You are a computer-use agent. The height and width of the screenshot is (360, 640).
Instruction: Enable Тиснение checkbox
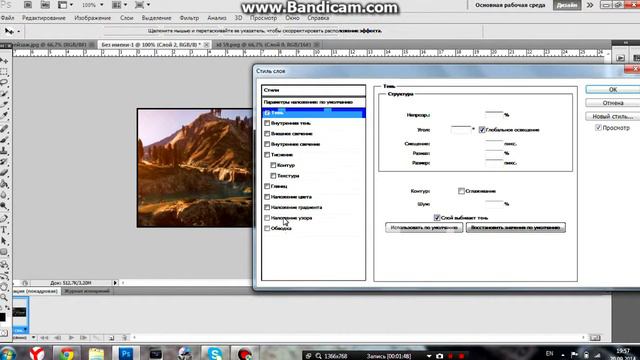tap(267, 155)
